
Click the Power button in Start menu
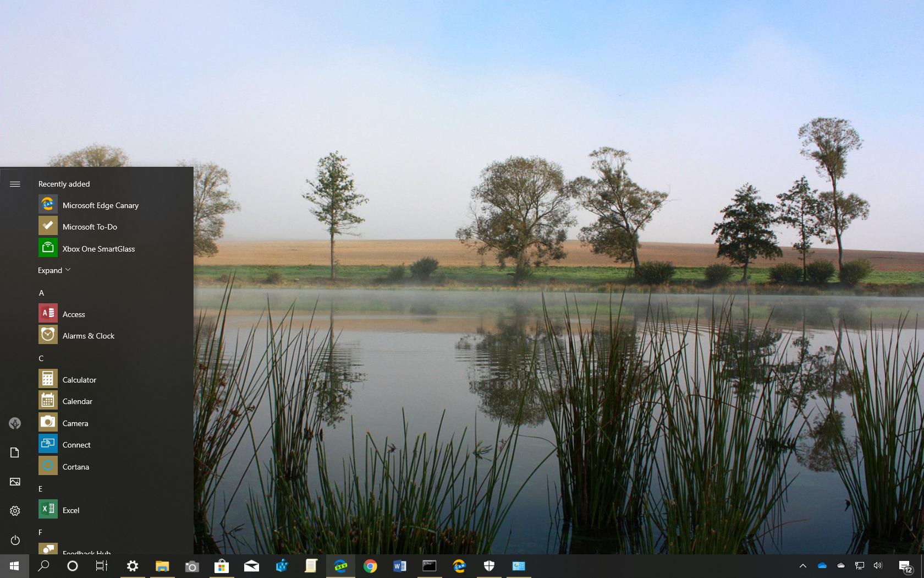point(15,541)
